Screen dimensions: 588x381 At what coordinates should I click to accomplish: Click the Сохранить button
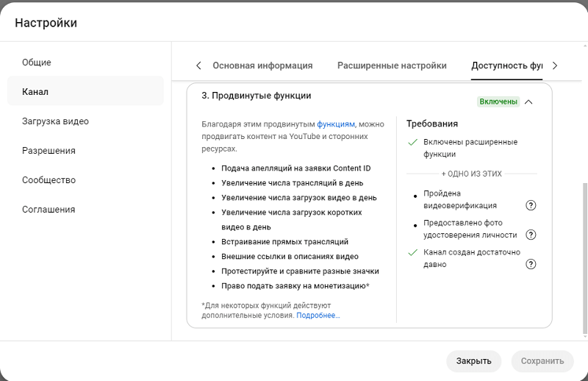(x=542, y=361)
